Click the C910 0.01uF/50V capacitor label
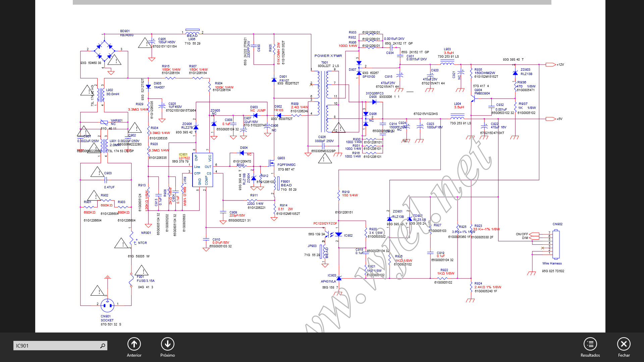 221,241
